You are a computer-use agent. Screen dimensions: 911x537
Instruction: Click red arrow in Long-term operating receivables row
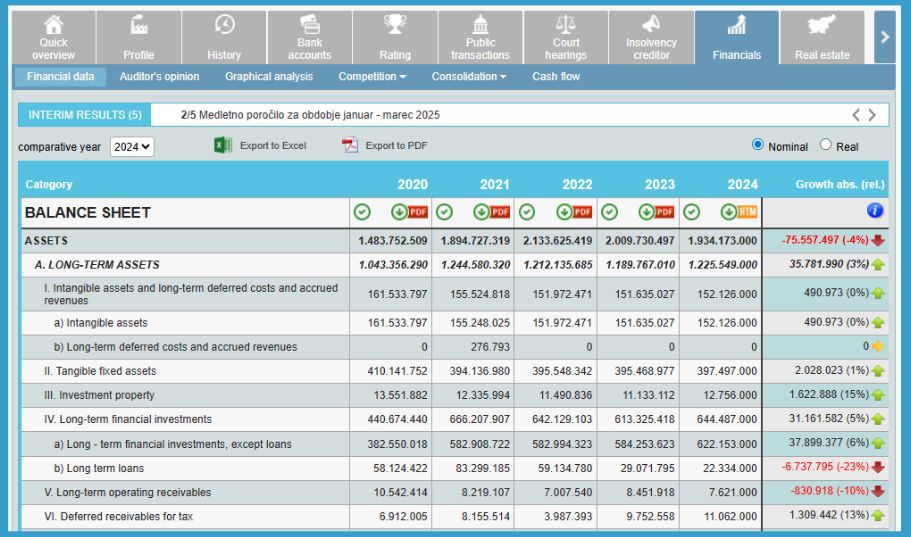[878, 491]
